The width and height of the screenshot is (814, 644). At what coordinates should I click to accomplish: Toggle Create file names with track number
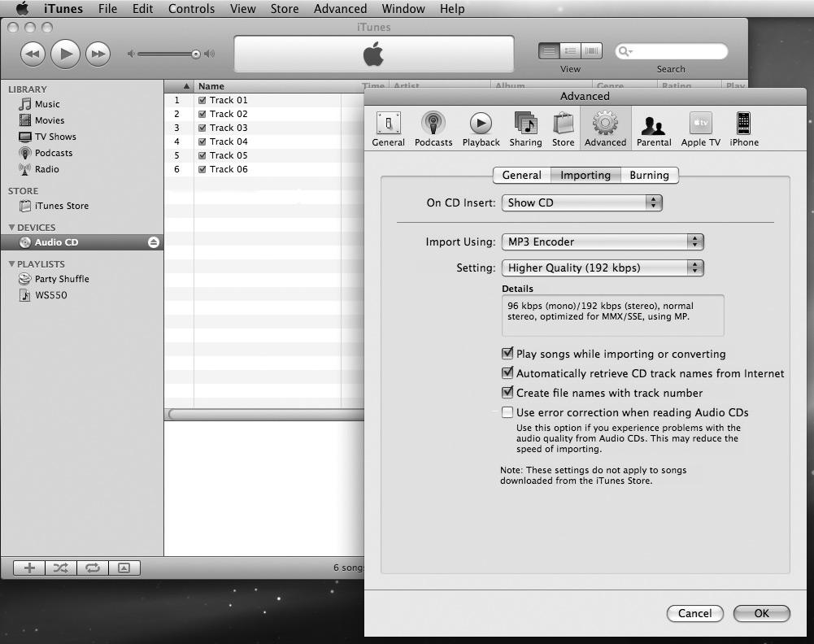pos(507,392)
